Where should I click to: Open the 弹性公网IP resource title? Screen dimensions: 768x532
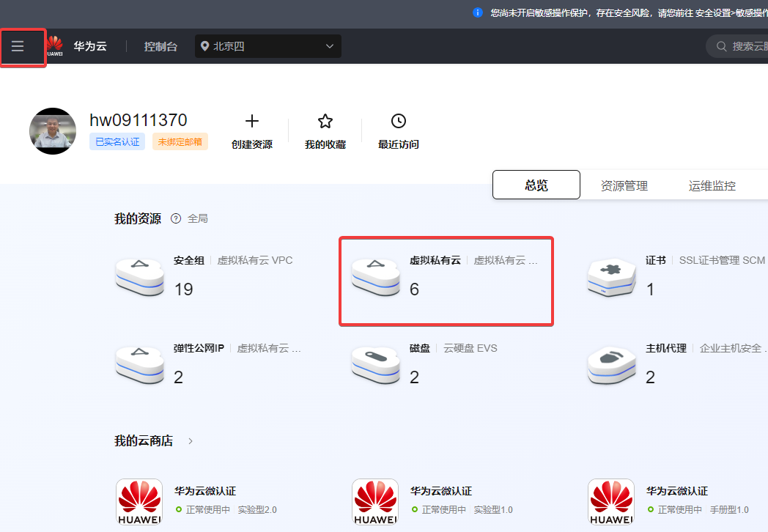pos(199,348)
